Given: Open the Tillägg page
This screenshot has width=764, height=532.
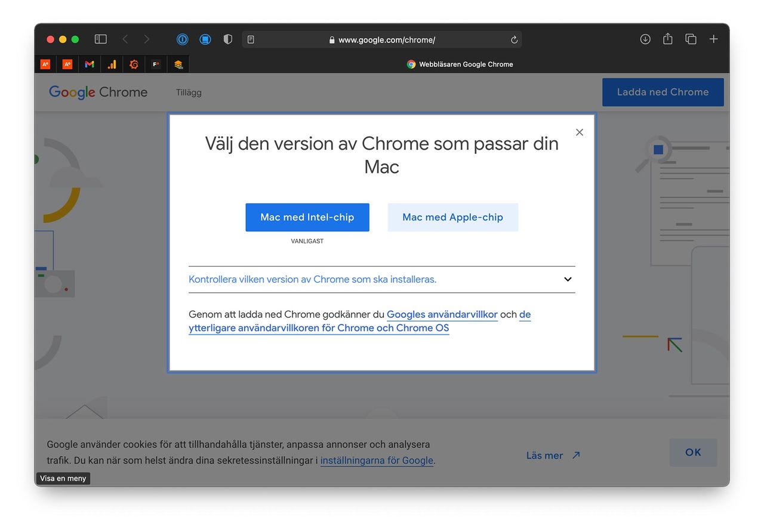Looking at the screenshot, I should tap(189, 92).
